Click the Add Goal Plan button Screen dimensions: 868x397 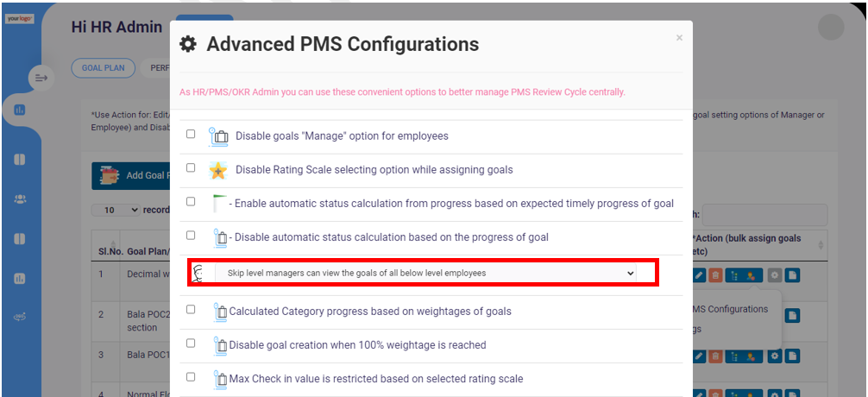[130, 175]
